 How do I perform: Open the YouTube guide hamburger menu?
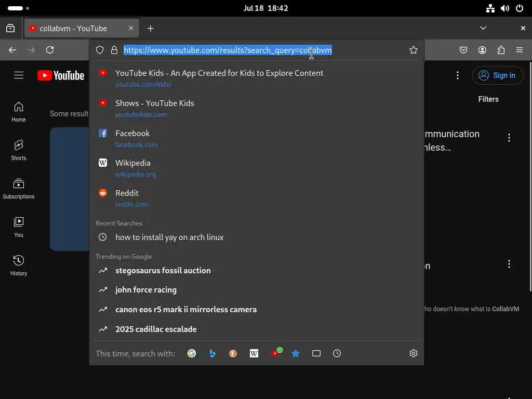pos(19,75)
